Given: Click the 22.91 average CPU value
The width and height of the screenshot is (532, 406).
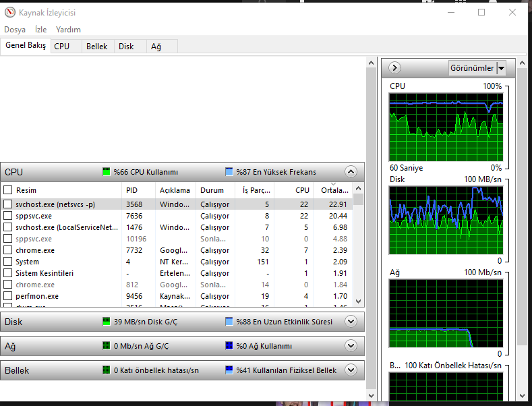Looking at the screenshot, I should click(338, 204).
